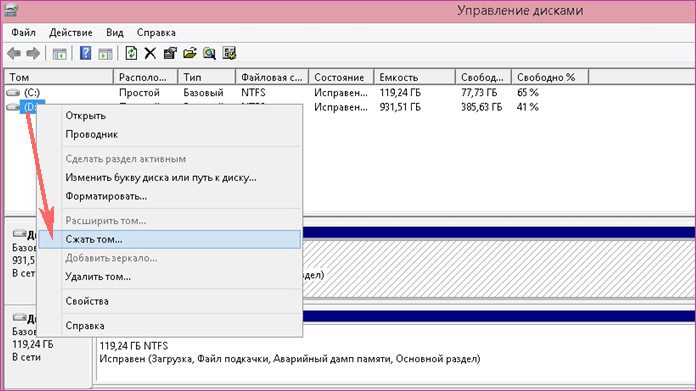
Task: Open the Действие menu
Action: 71,32
